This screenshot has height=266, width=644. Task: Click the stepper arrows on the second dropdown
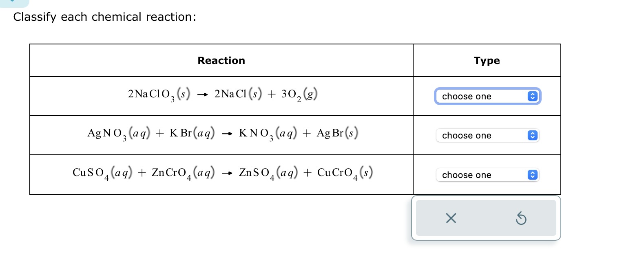coord(532,135)
